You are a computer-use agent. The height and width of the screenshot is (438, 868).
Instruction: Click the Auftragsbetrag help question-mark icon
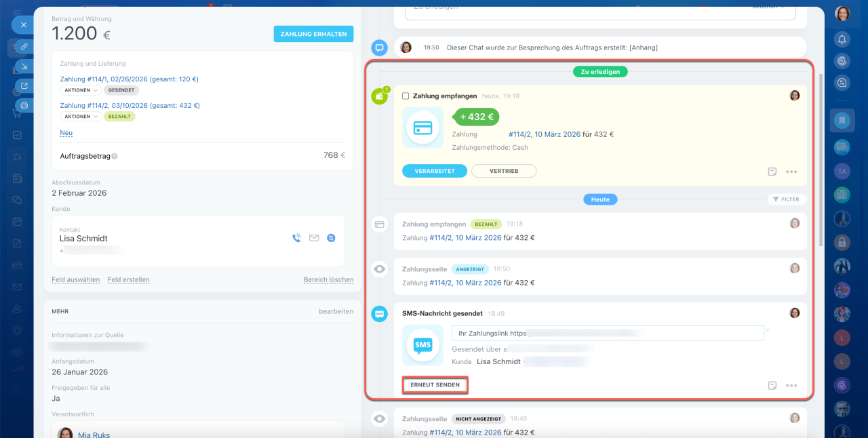pos(115,156)
